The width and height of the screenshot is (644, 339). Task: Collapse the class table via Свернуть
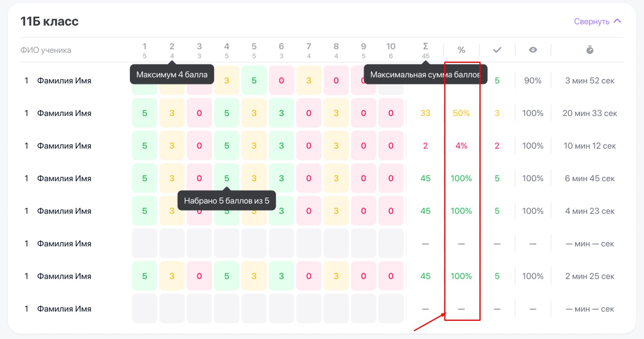pyautogui.click(x=591, y=21)
